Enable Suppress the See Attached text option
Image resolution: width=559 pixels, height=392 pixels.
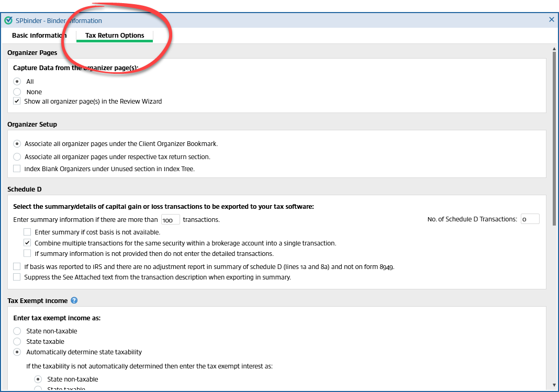[16, 277]
